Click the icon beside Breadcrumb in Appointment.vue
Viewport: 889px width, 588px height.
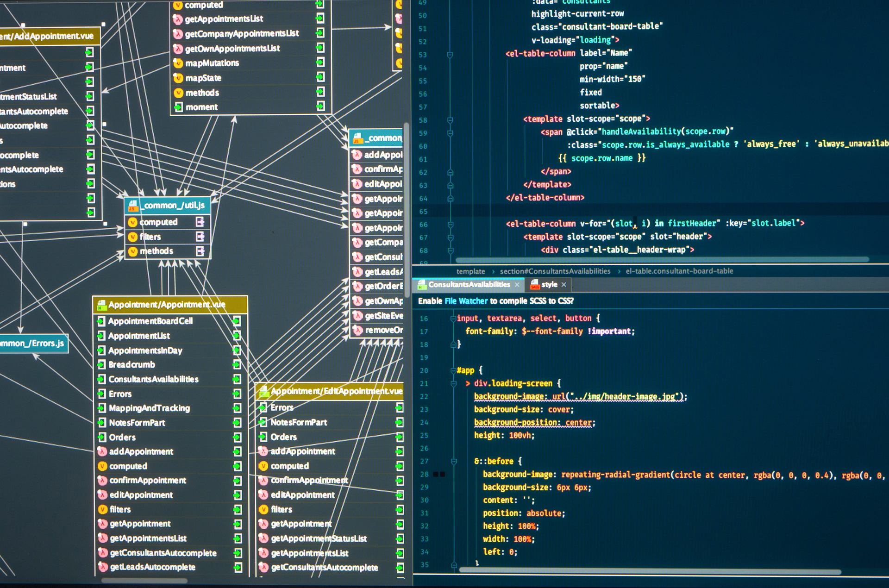[x=101, y=365]
